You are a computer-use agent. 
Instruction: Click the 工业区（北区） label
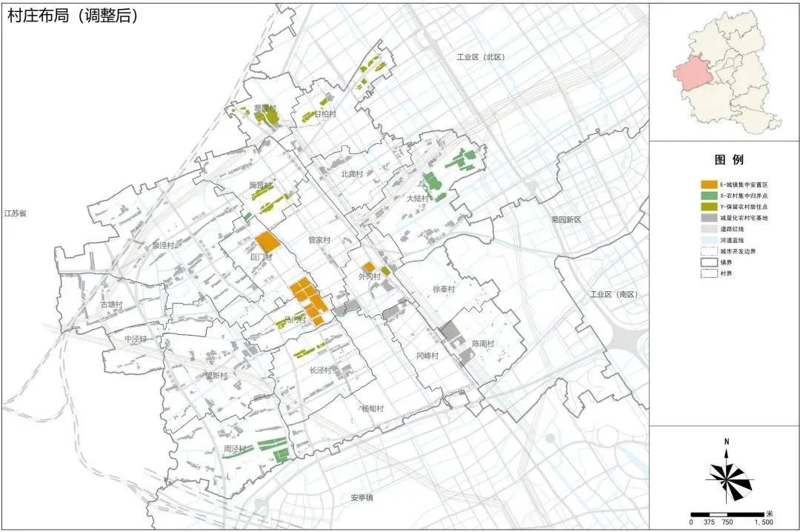(481, 57)
